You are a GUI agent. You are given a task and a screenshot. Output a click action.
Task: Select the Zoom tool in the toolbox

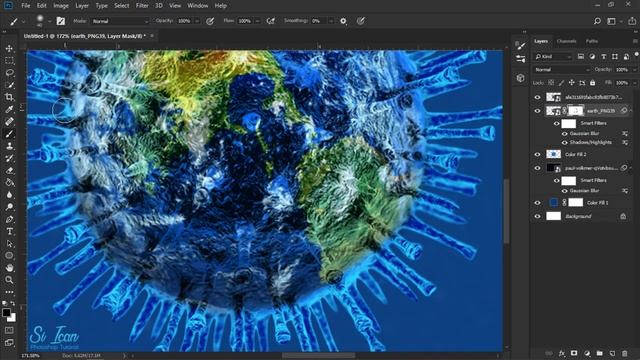tap(9, 280)
